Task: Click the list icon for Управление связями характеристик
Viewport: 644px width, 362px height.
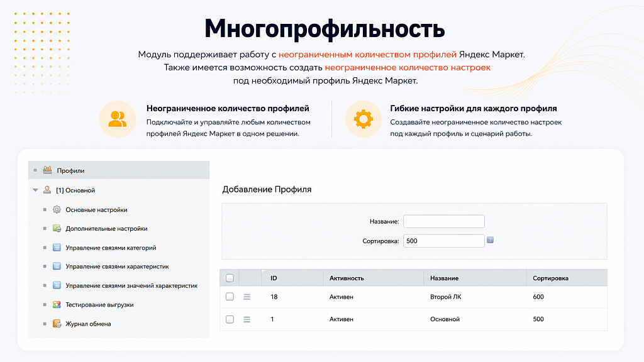Action: [57, 266]
